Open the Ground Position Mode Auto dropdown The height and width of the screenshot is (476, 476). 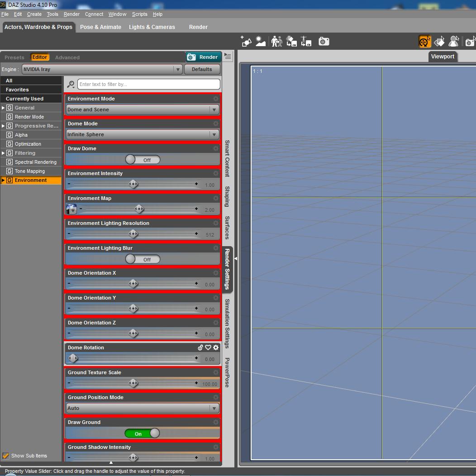pos(143,408)
